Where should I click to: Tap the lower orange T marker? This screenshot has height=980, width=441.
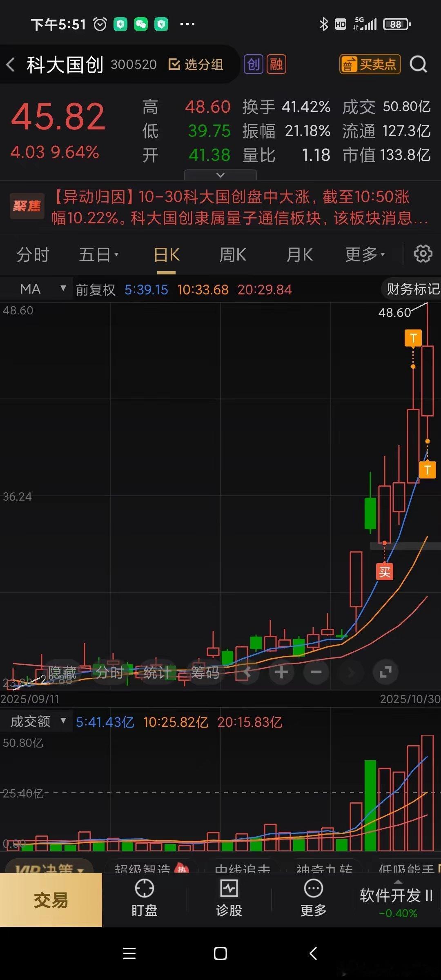(428, 470)
